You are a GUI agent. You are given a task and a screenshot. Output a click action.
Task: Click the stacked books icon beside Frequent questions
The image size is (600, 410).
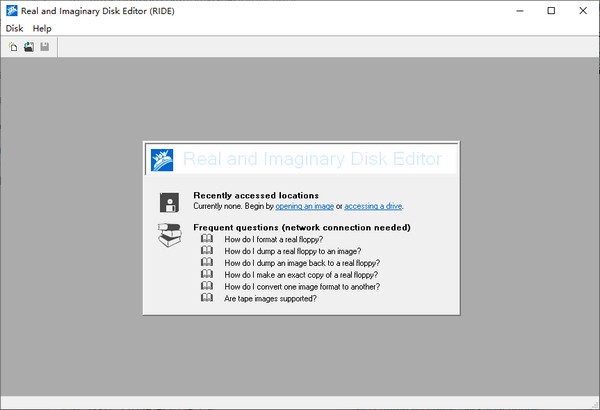(169, 235)
